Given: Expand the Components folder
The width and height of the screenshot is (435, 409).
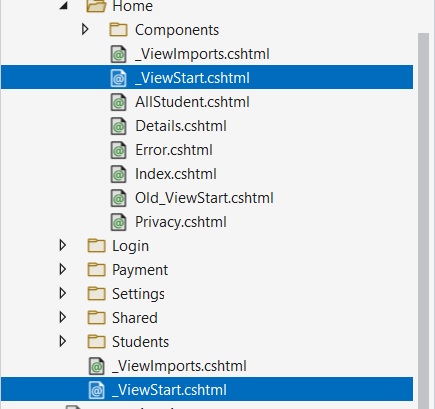Looking at the screenshot, I should pos(85,29).
